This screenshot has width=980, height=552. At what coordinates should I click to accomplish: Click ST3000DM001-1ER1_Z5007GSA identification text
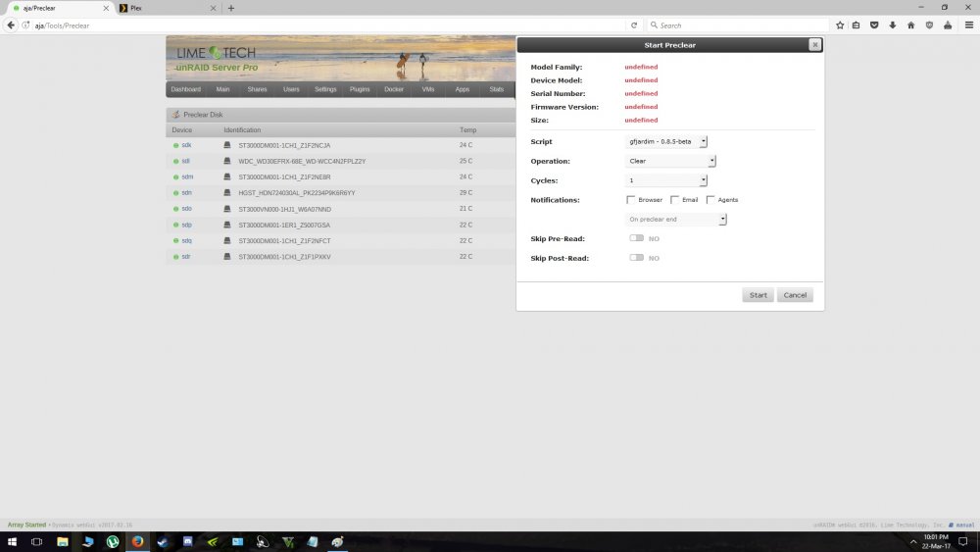coord(284,226)
